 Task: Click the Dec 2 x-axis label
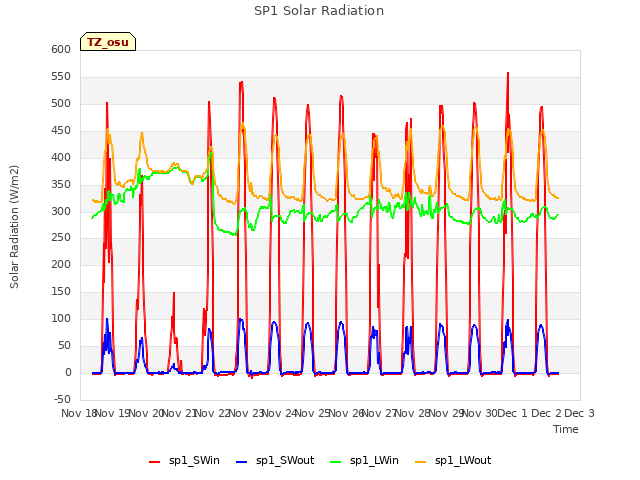pos(546,413)
